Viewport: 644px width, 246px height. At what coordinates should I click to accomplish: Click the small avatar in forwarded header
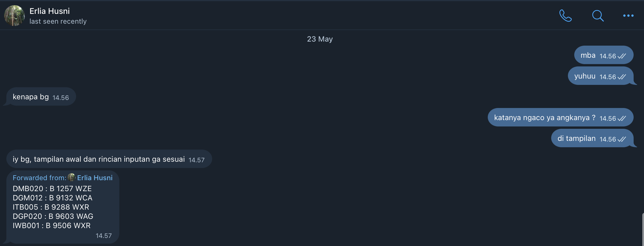(71, 177)
